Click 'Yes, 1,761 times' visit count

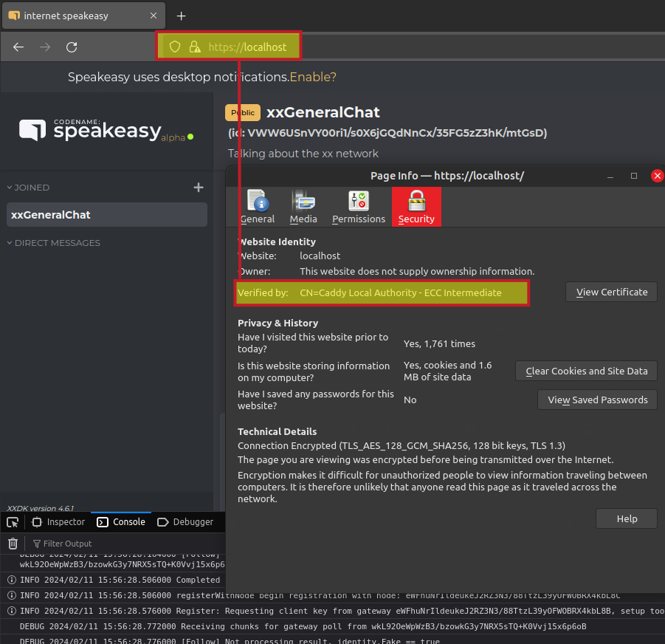pyautogui.click(x=439, y=343)
